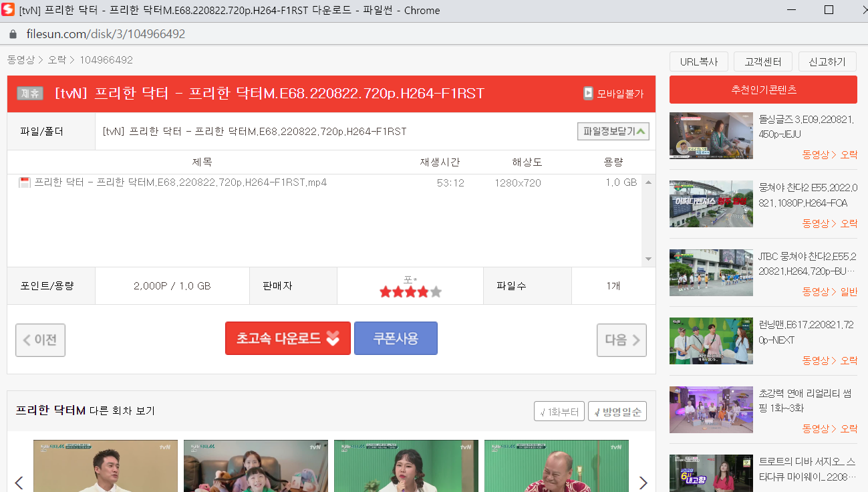This screenshot has width=868, height=492.
Task: Click 트로트의 디바 서지오 title link
Action: [808, 469]
